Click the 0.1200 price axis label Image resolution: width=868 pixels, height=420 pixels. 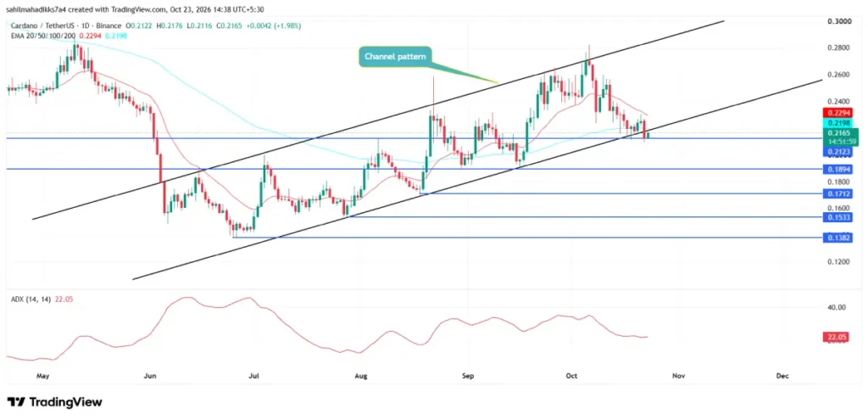pos(840,261)
